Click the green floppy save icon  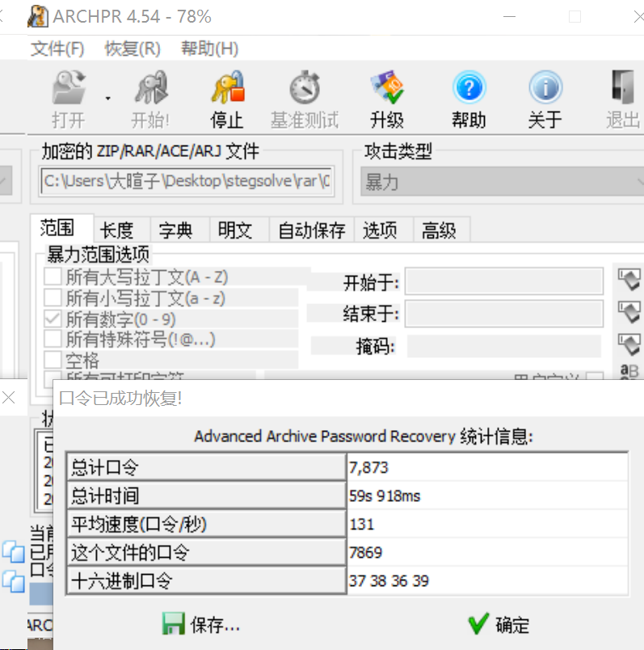coord(173,623)
